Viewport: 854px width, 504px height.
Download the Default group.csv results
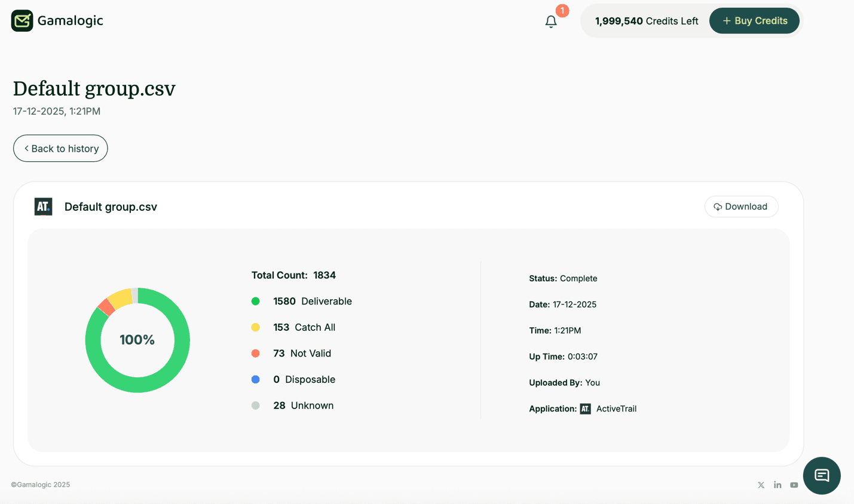pyautogui.click(x=741, y=207)
